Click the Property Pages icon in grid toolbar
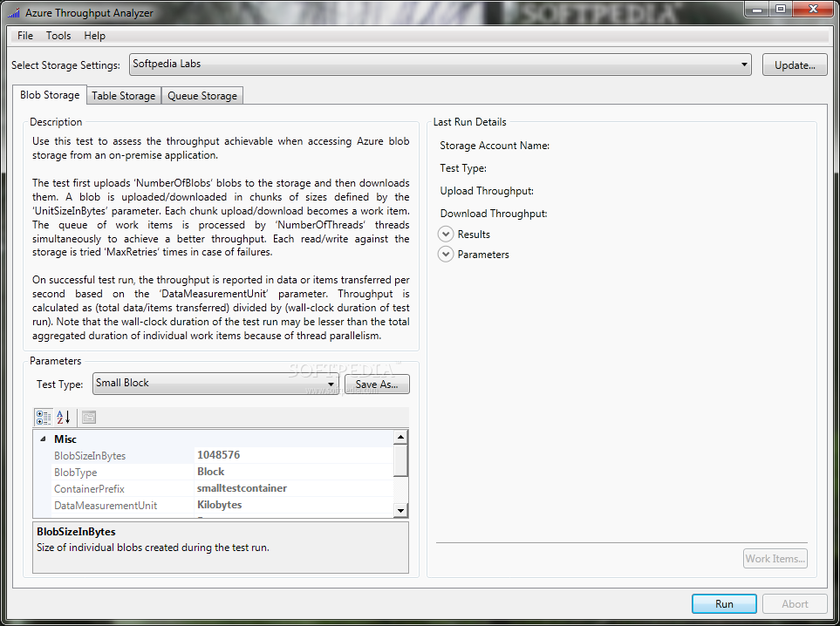 (x=89, y=417)
